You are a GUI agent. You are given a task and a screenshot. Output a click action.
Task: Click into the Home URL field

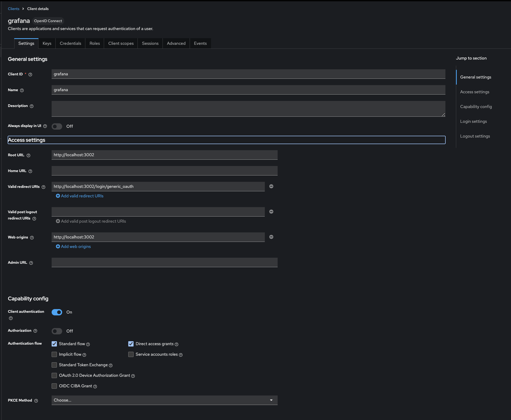(164, 171)
